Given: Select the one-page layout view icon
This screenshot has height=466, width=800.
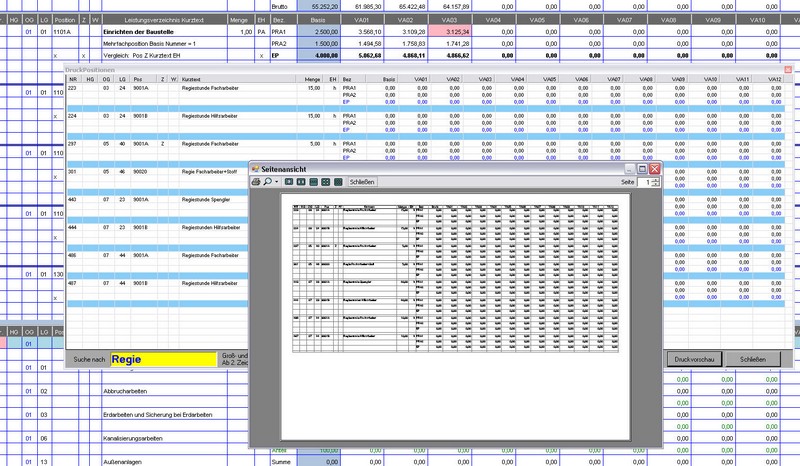Looking at the screenshot, I should 288,183.
